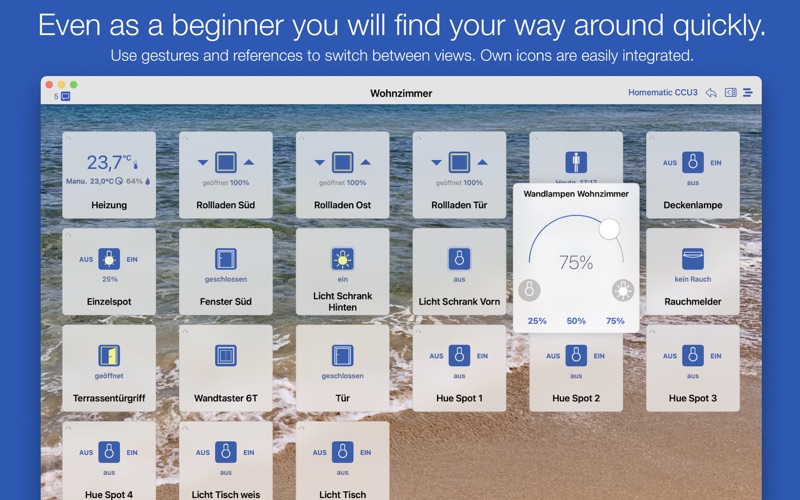Click the Hue Spot 2 bulb icon

pos(576,356)
